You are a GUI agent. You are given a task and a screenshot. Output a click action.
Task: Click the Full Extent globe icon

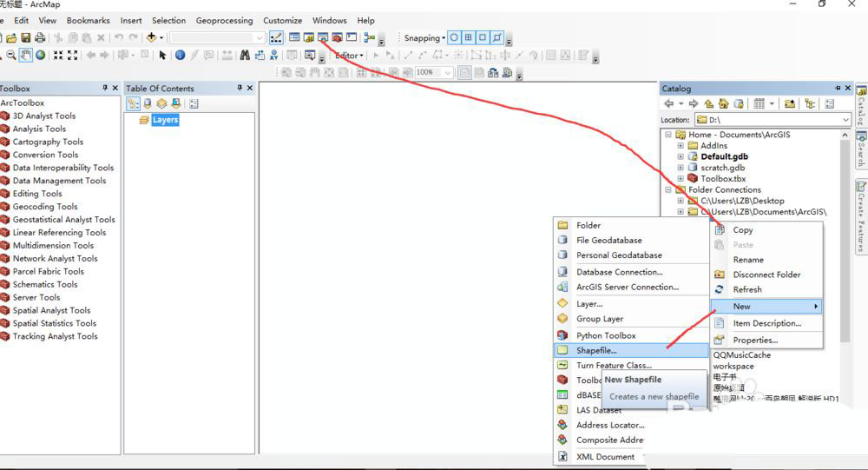[x=41, y=56]
